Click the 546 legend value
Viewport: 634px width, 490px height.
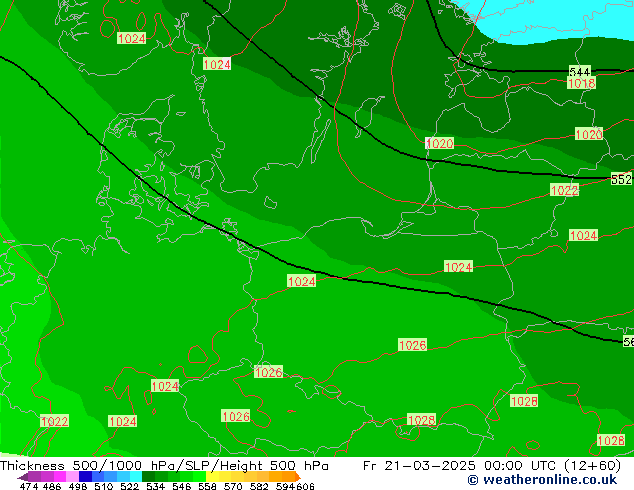click(x=182, y=486)
